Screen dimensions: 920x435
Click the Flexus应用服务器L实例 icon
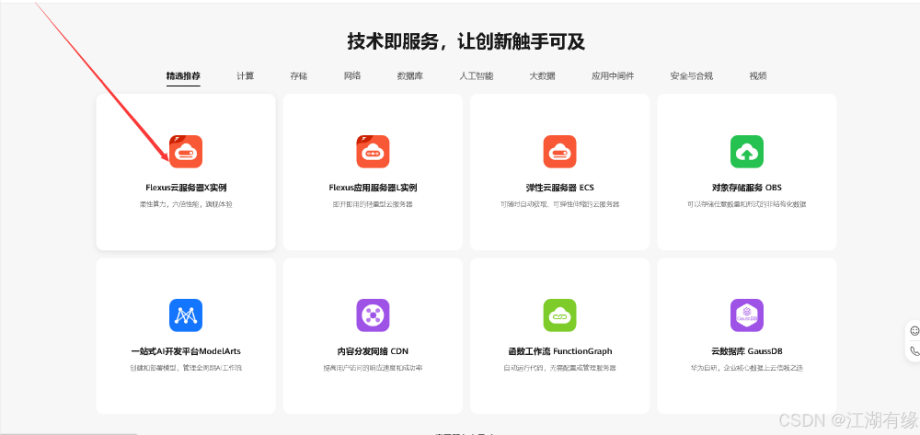click(373, 151)
